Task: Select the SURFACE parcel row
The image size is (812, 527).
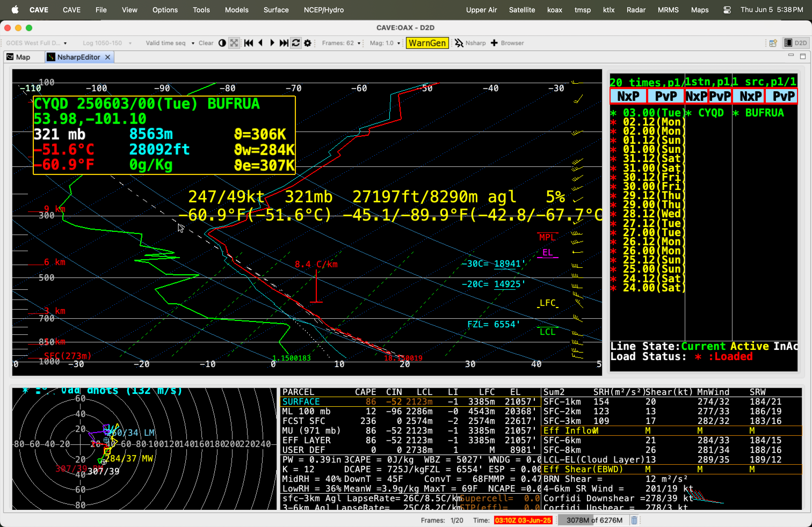Action: [411, 402]
